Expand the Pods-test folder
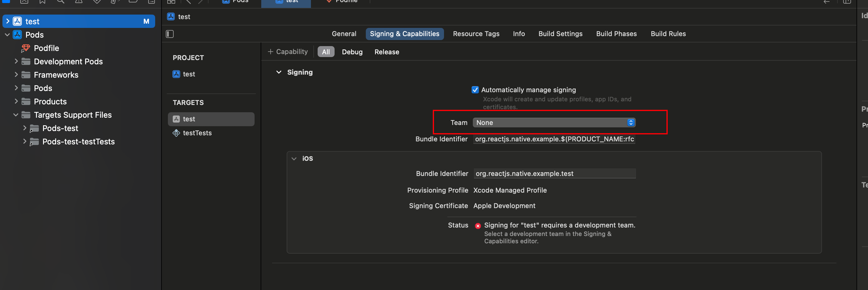 tap(24, 128)
